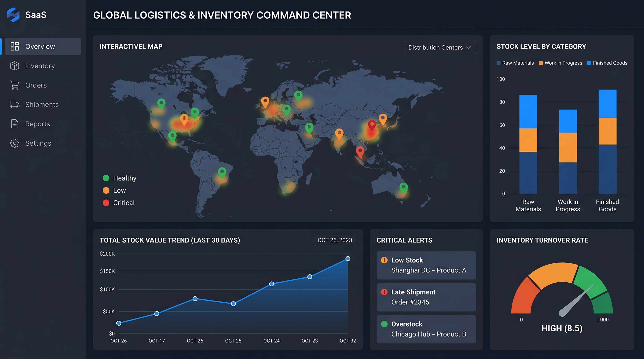Toggle the Critical legend item on map
The width and height of the screenshot is (644, 359).
click(118, 202)
